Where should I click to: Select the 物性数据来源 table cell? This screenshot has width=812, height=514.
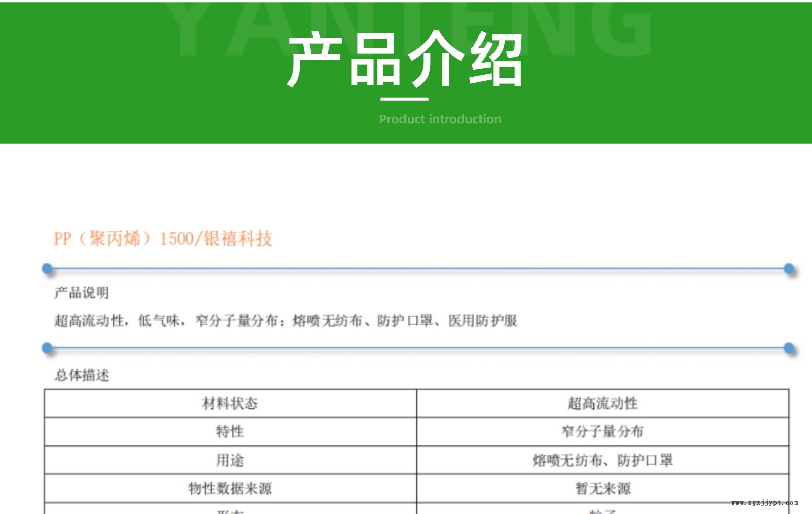pos(230,488)
